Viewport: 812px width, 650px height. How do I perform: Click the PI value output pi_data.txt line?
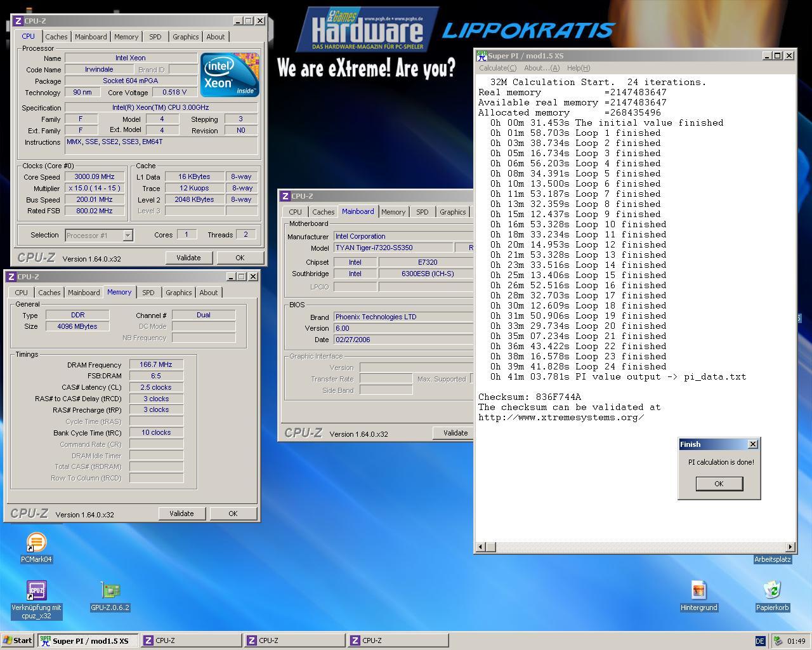(x=618, y=377)
